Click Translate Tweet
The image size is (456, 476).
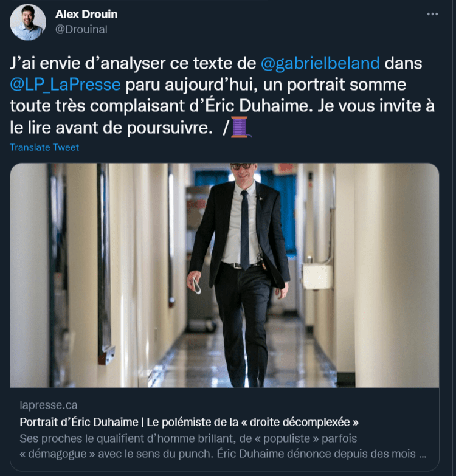click(44, 147)
